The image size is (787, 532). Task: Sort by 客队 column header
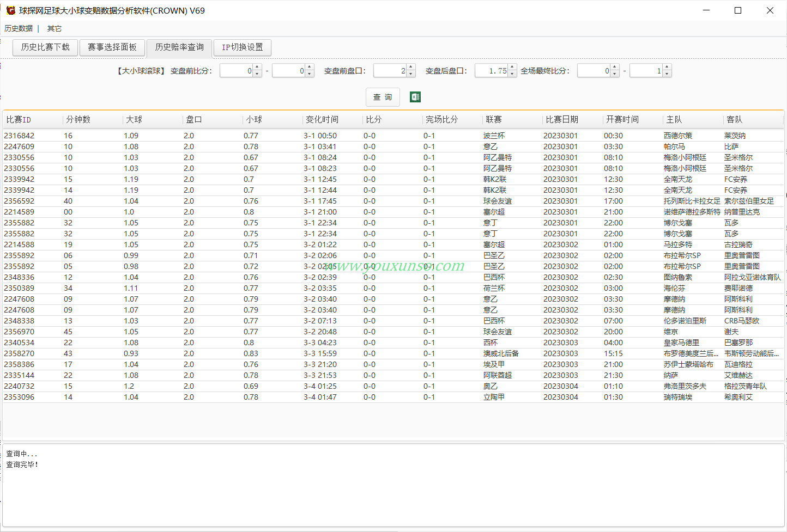tap(753, 119)
